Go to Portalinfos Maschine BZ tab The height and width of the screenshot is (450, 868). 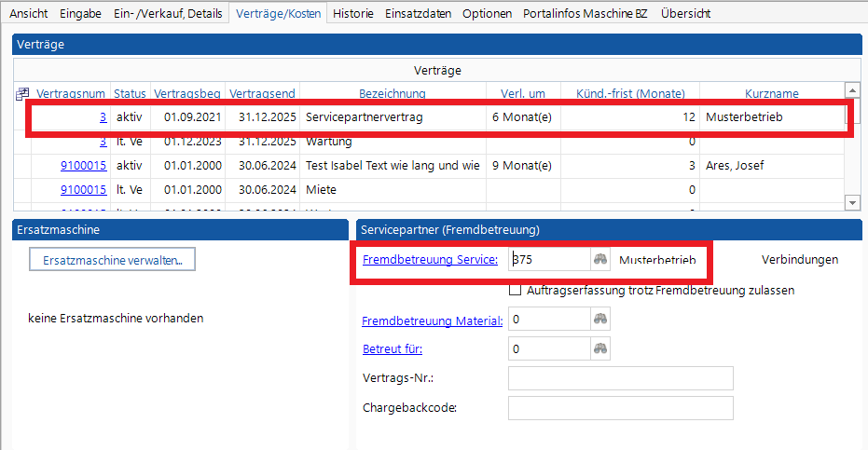585,14
